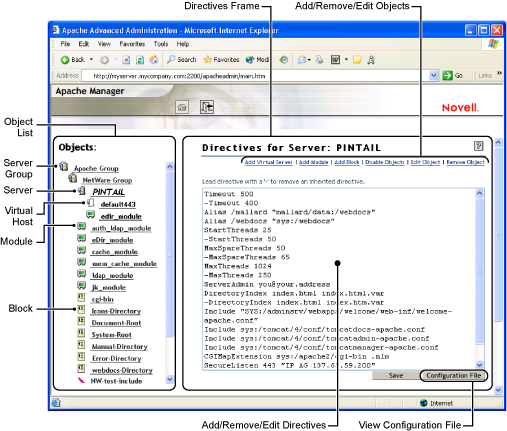The width and height of the screenshot is (507, 431).
Task: Click the NetWare Group icon
Action: (73, 178)
